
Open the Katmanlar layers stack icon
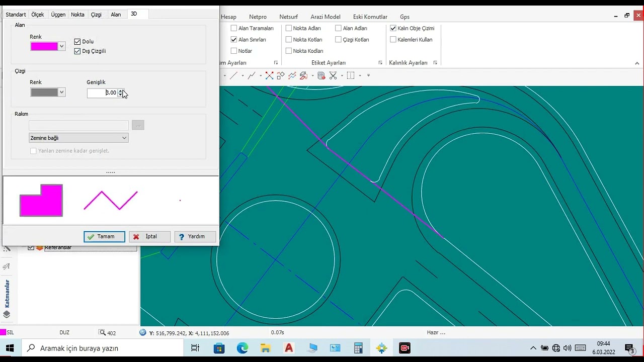[7, 314]
